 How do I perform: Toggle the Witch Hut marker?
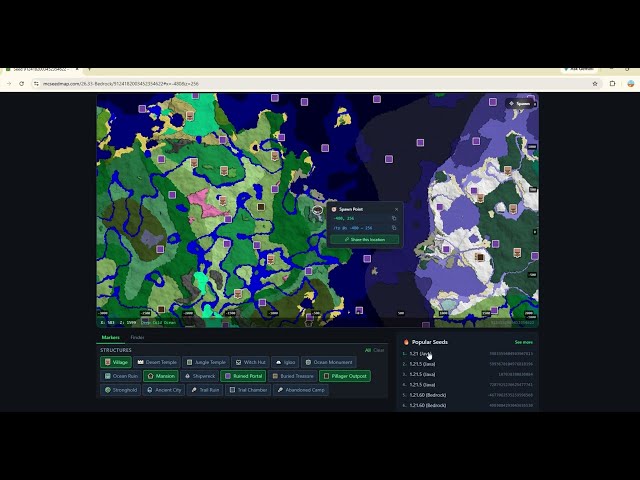coord(250,362)
